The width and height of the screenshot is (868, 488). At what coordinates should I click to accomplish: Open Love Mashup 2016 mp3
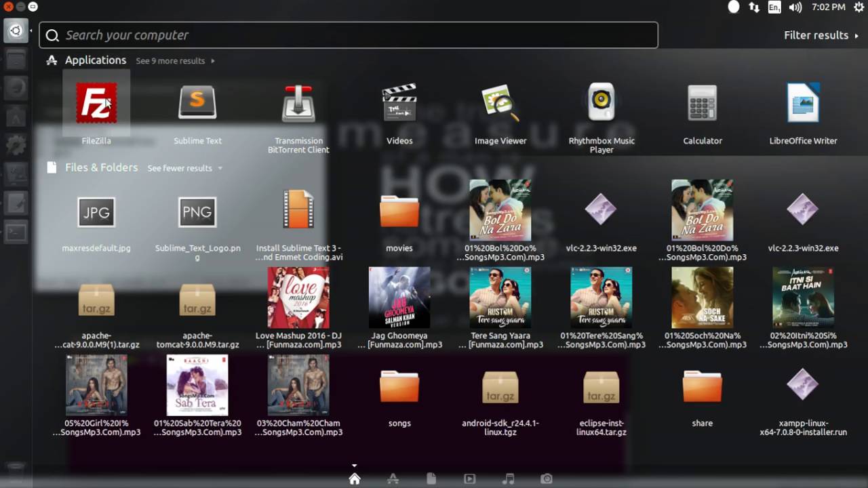click(x=298, y=298)
